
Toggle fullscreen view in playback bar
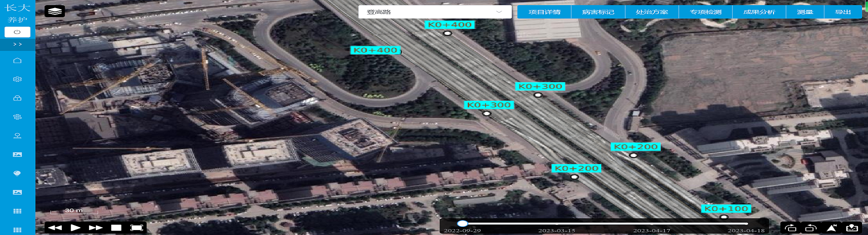coord(137,228)
